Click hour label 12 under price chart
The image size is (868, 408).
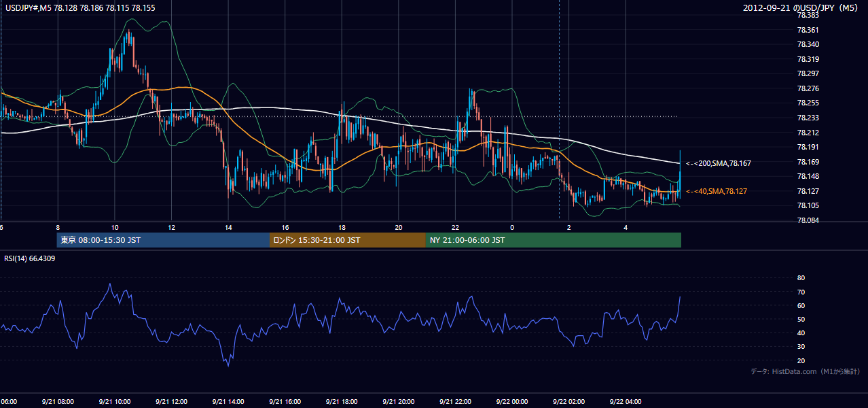[x=172, y=228]
